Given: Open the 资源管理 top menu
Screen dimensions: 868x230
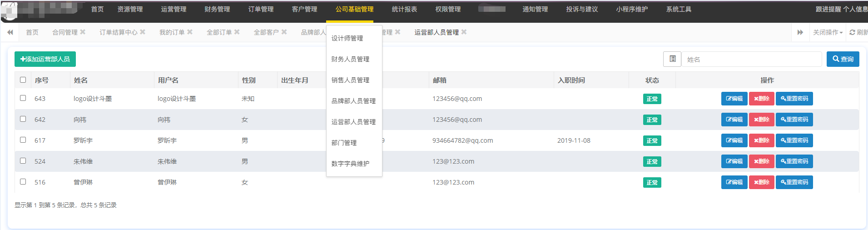Looking at the screenshot, I should point(130,9).
